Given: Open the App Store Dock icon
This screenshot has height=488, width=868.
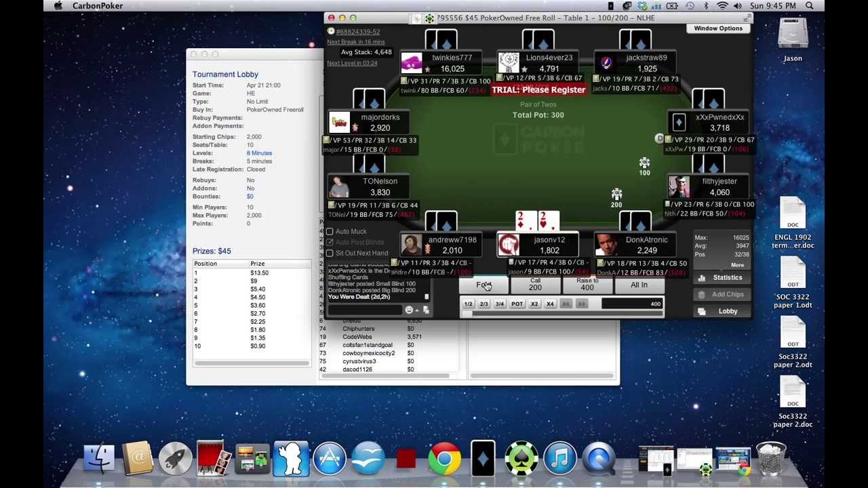Looking at the screenshot, I should [x=330, y=459].
